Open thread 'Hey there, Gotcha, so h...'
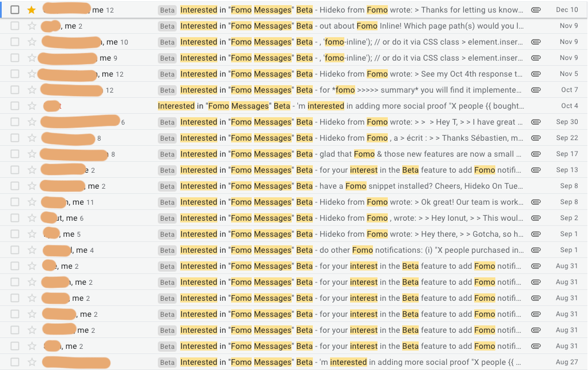The image size is (588, 370). (293, 234)
